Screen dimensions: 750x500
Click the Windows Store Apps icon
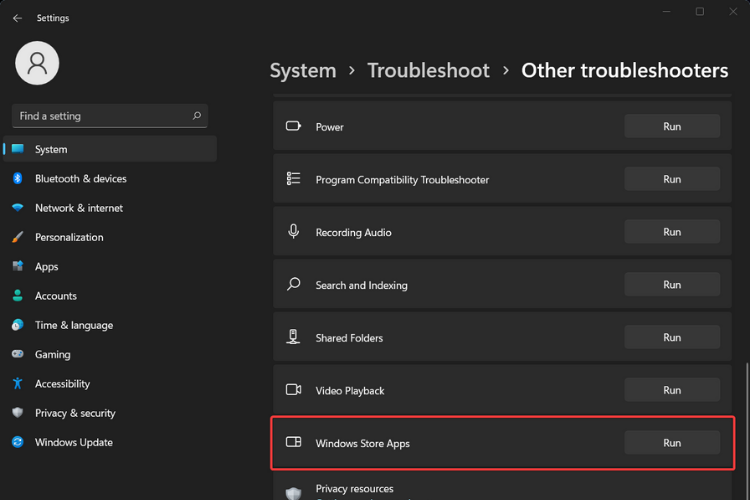293,442
